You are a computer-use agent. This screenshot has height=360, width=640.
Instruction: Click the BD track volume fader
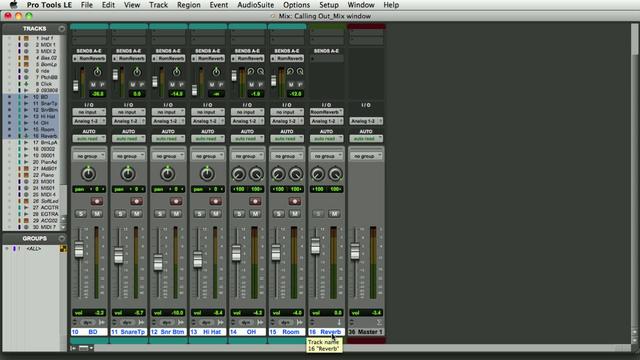point(79,249)
